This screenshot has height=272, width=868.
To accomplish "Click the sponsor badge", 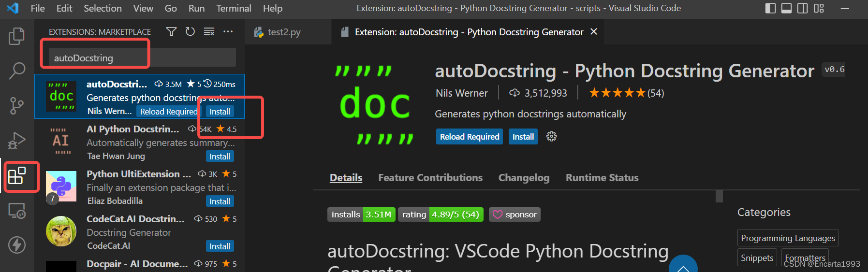I will [x=515, y=215].
